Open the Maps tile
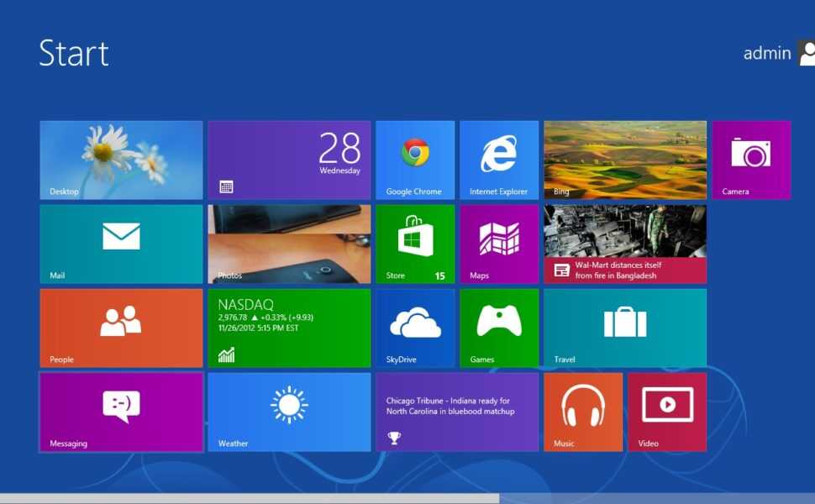This screenshot has width=815, height=504. tap(499, 244)
